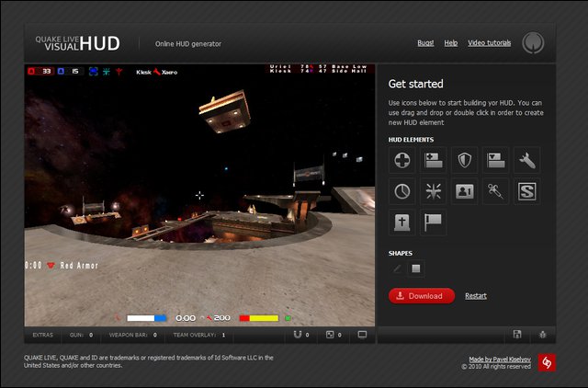Click the Restart link
The image size is (588, 388).
(476, 296)
